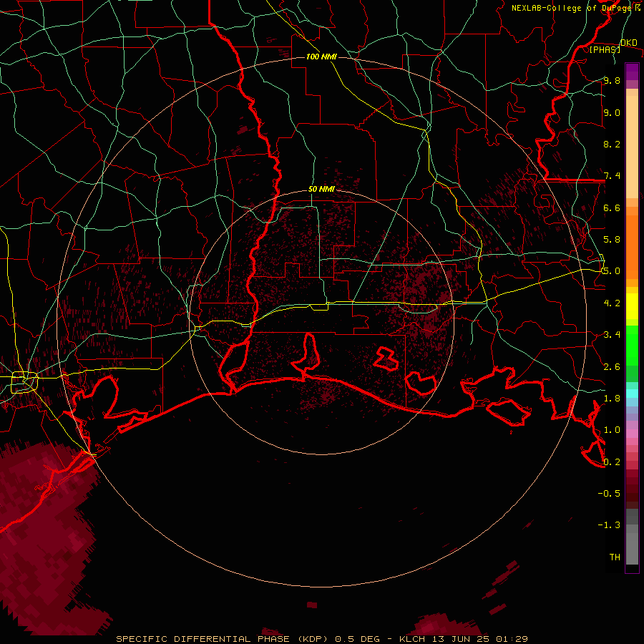Click the TH threshold label on the scale
Viewport: 644px width, 644px height.
point(615,557)
